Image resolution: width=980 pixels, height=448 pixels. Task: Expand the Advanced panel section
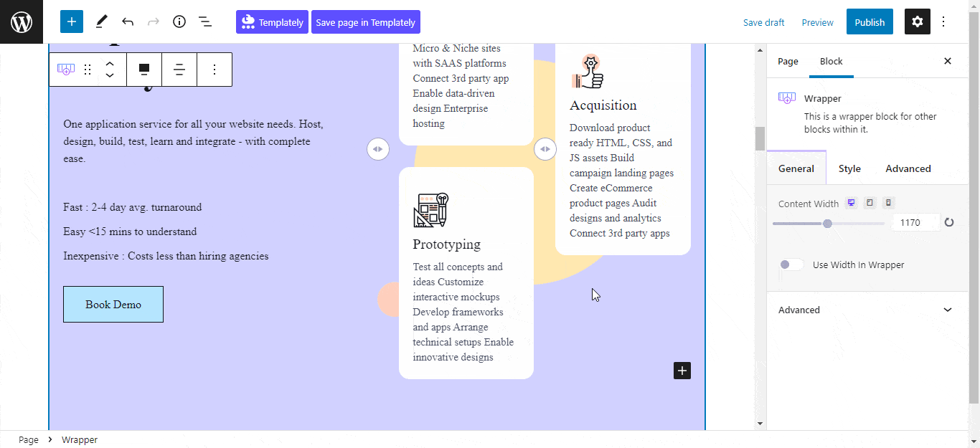pos(867,310)
